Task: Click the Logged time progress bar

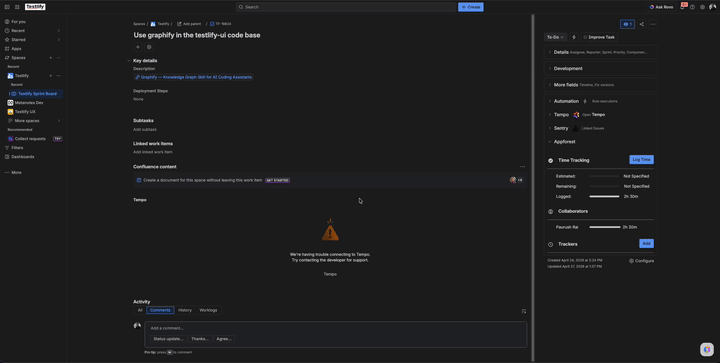Action: (604, 196)
